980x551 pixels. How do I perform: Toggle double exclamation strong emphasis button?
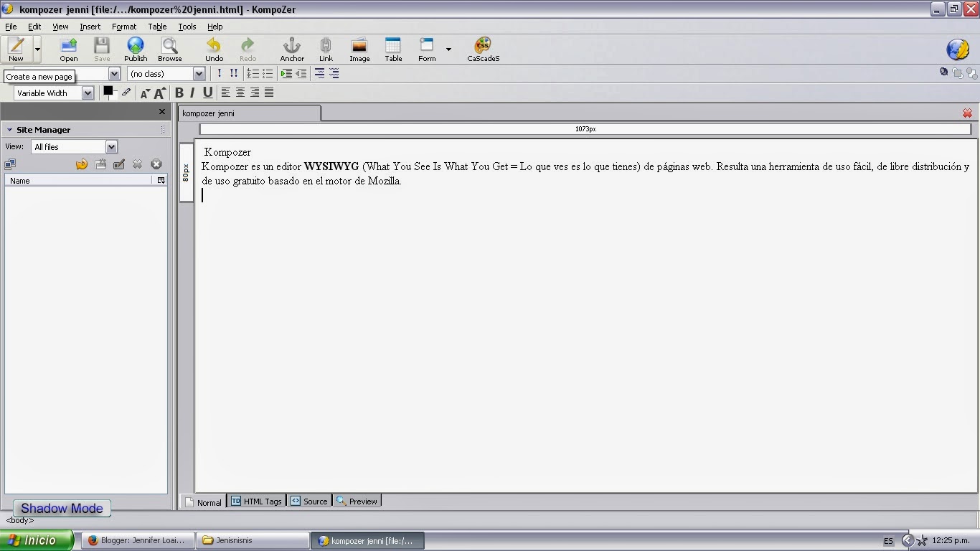tap(234, 73)
